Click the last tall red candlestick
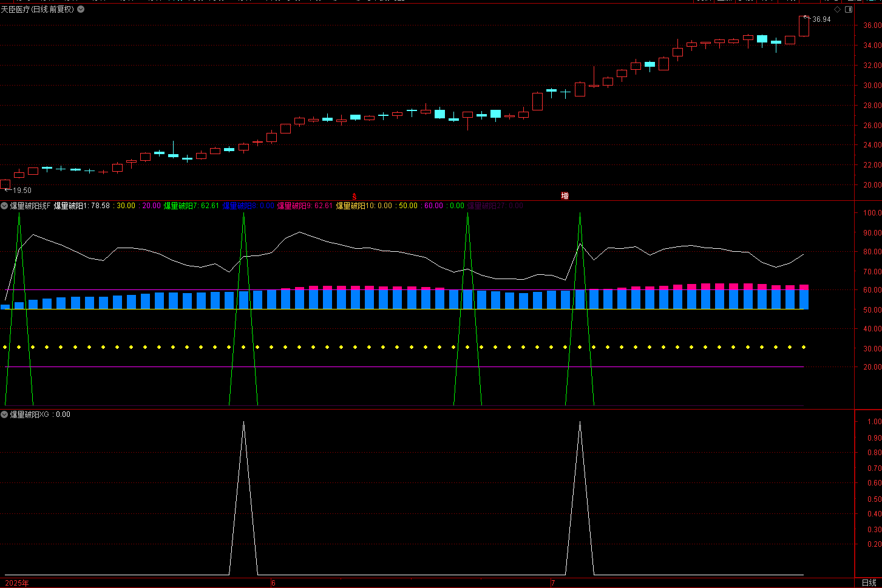 pyautogui.click(x=804, y=26)
